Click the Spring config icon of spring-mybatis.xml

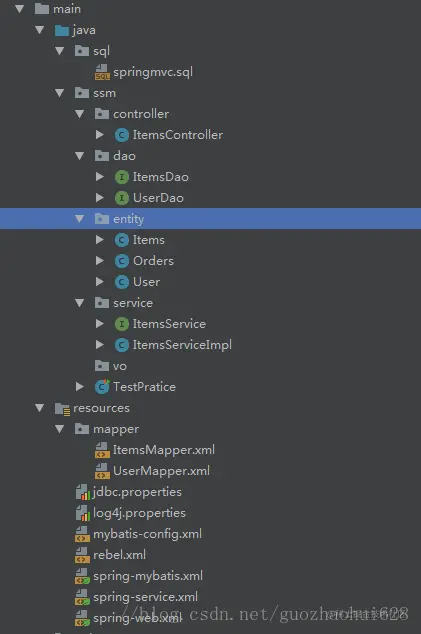(x=82, y=576)
